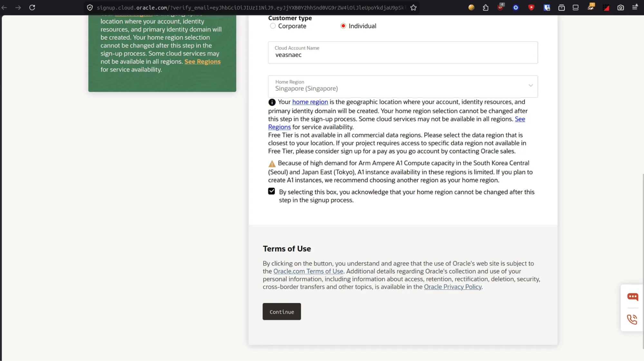
Task: Click the acknowledgement text beside the checkbox
Action: (x=407, y=196)
